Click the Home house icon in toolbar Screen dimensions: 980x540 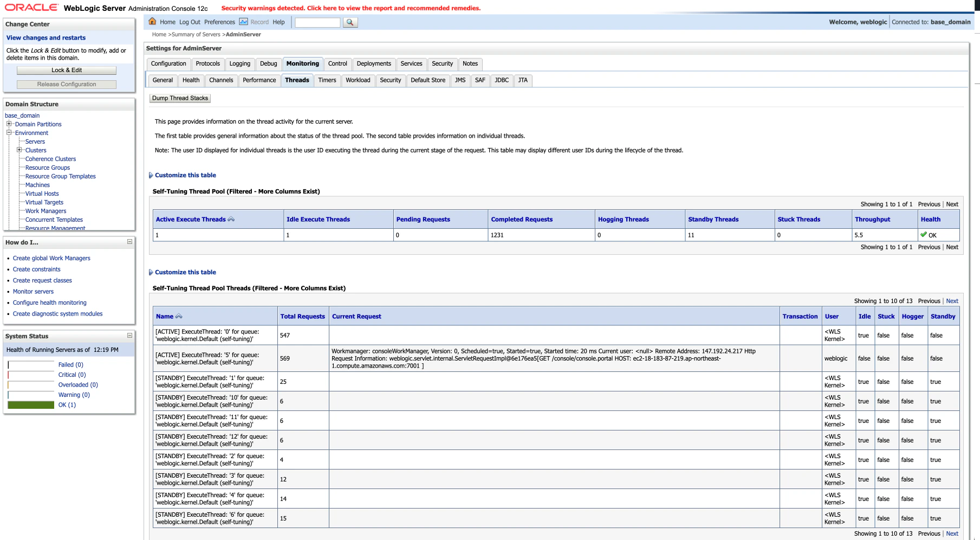click(152, 22)
